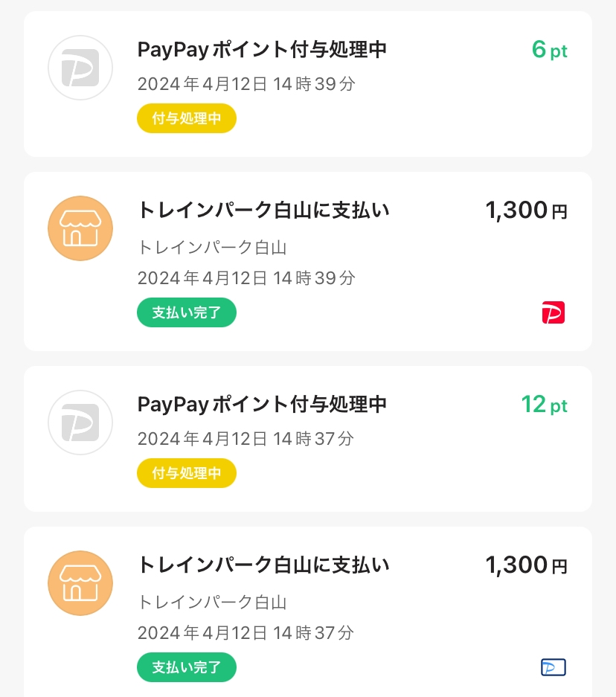Tap the orange shop icon for the 14時39分 payment
Screen dimensions: 616x697
[80, 228]
